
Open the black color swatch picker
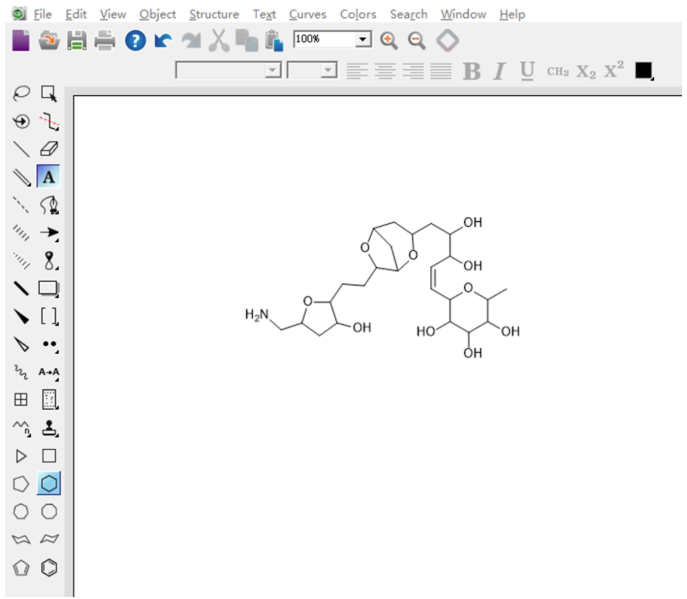[x=644, y=71]
